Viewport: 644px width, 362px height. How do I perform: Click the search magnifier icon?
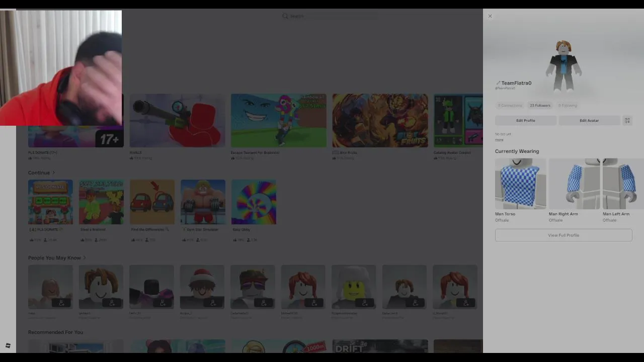pyautogui.click(x=285, y=16)
